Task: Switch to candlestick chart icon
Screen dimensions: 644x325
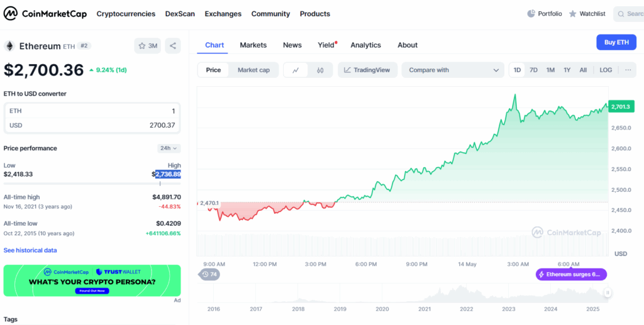Action: (x=320, y=70)
